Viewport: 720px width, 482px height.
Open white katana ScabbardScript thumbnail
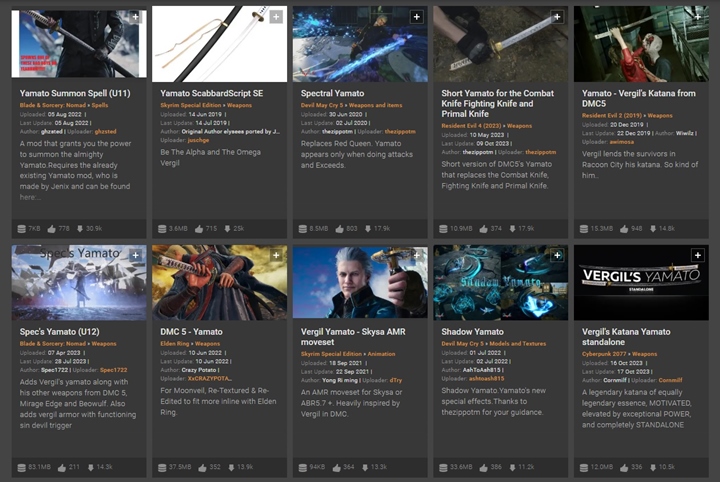click(x=219, y=44)
